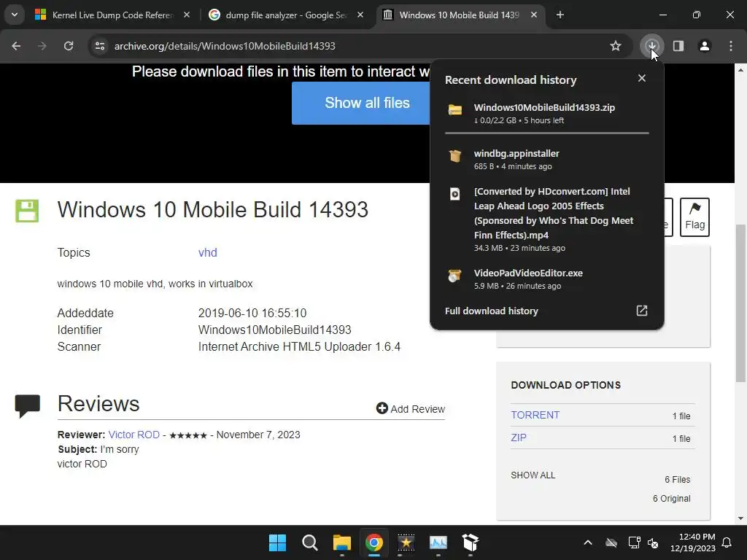Open Chrome three-dot menu
The width and height of the screenshot is (747, 560).
pyautogui.click(x=731, y=46)
